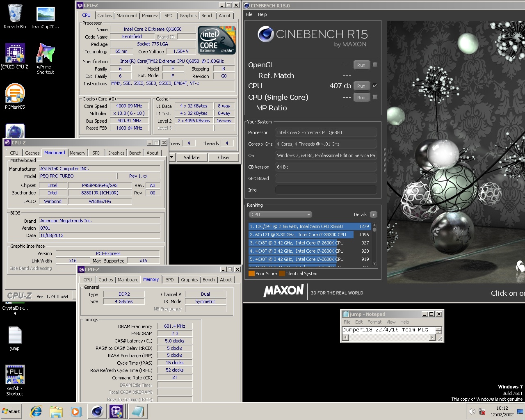Open the CPU ranking dropdown

pos(281,215)
